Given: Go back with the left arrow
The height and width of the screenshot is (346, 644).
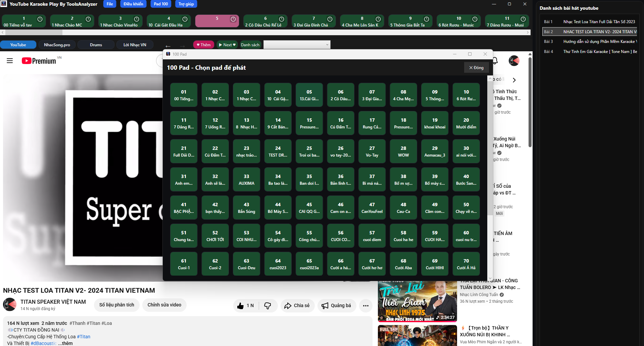Looking at the screenshot, I should click(168, 46).
